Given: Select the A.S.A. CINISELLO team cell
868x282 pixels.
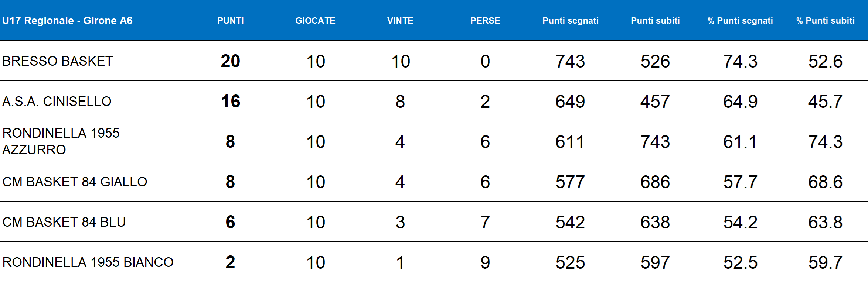Looking at the screenshot, I should click(x=57, y=101).
